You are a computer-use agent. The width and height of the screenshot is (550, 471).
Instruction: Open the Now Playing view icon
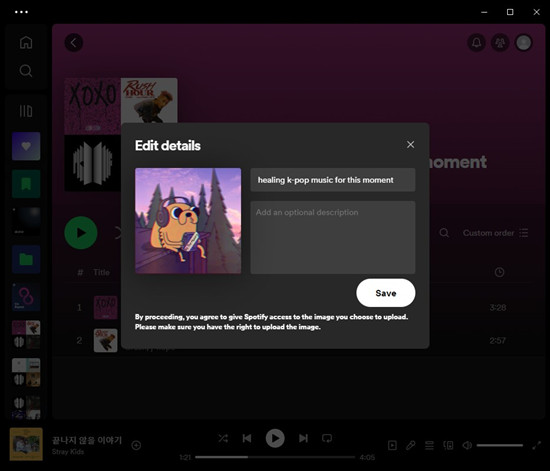tap(393, 445)
